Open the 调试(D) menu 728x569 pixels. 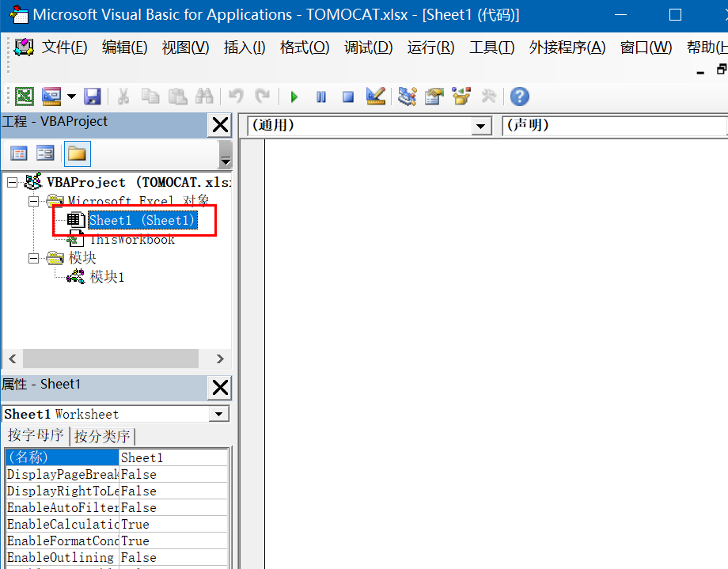(x=368, y=47)
